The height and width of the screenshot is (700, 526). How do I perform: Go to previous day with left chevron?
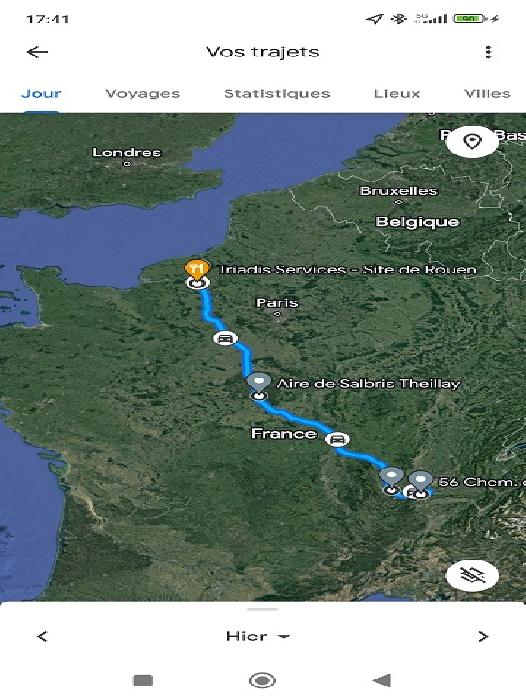coord(42,636)
